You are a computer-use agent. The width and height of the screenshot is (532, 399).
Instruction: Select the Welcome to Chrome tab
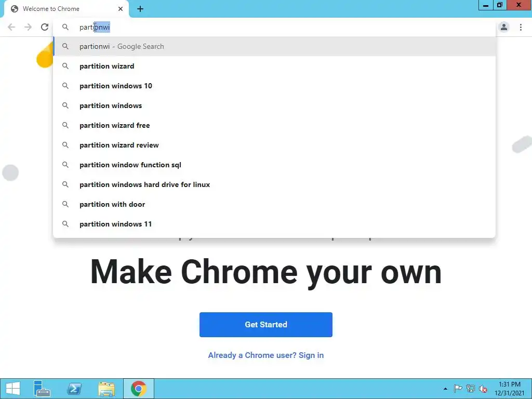[x=66, y=9]
